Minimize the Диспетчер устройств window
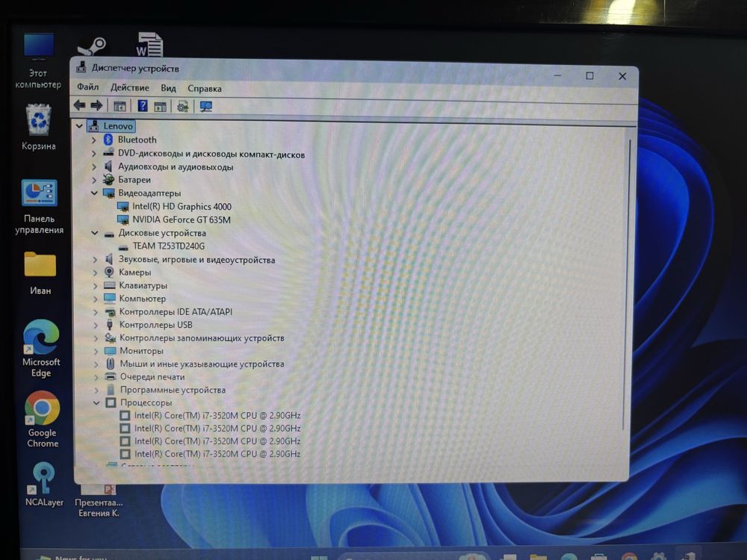 coord(558,75)
